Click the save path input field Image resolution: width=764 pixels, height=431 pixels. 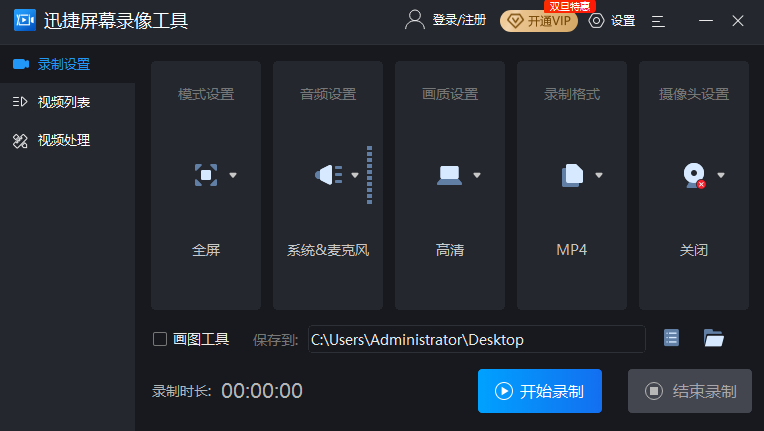tap(476, 339)
